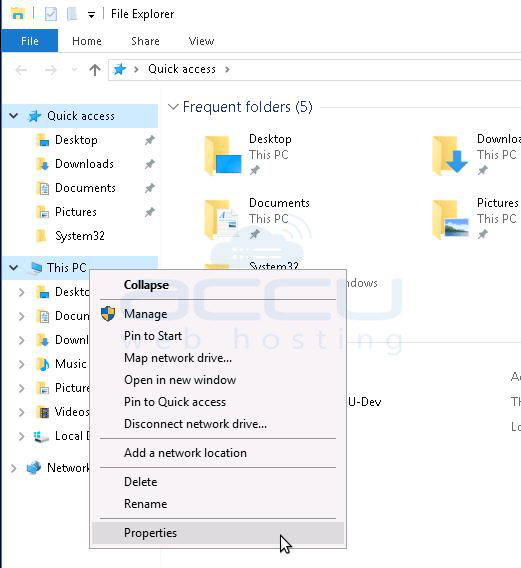Expand the Downloads node under This PC
The height and width of the screenshot is (568, 521).
[21, 340]
